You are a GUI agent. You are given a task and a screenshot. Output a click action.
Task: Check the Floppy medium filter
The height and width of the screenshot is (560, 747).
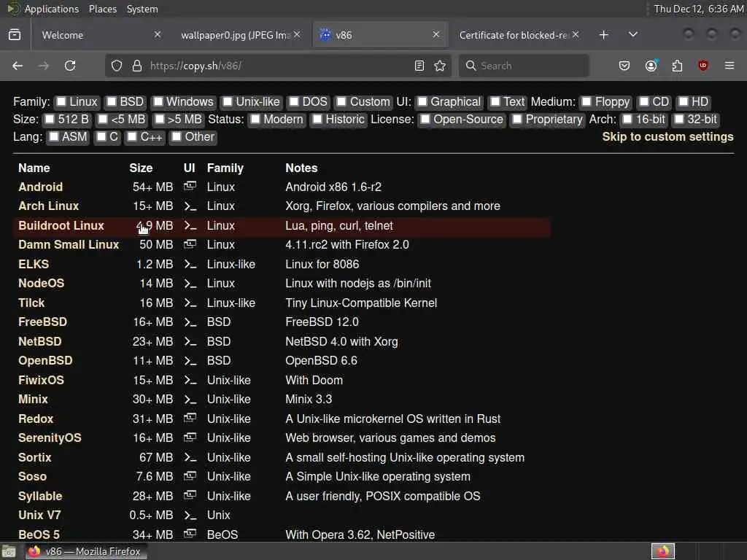tap(587, 102)
